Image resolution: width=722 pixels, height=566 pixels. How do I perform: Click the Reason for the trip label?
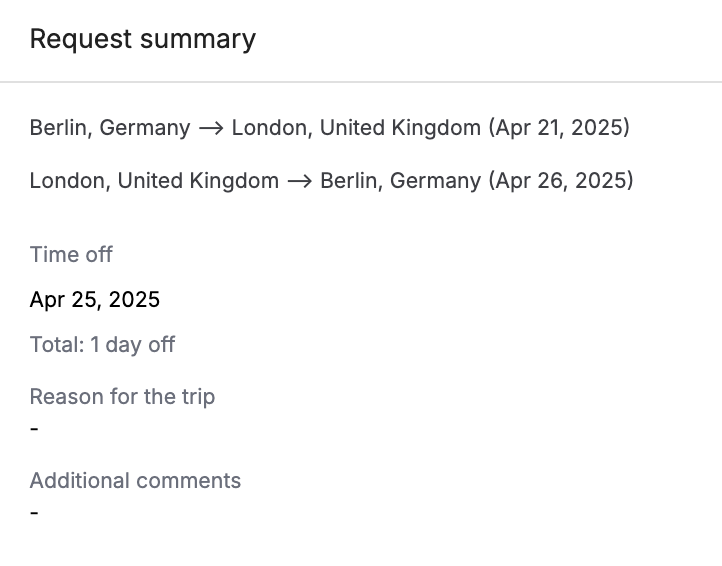pos(122,397)
